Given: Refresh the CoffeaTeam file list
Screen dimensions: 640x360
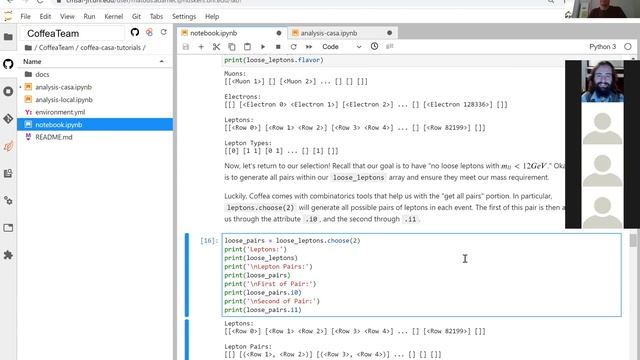Looking at the screenshot, I should (x=164, y=32).
